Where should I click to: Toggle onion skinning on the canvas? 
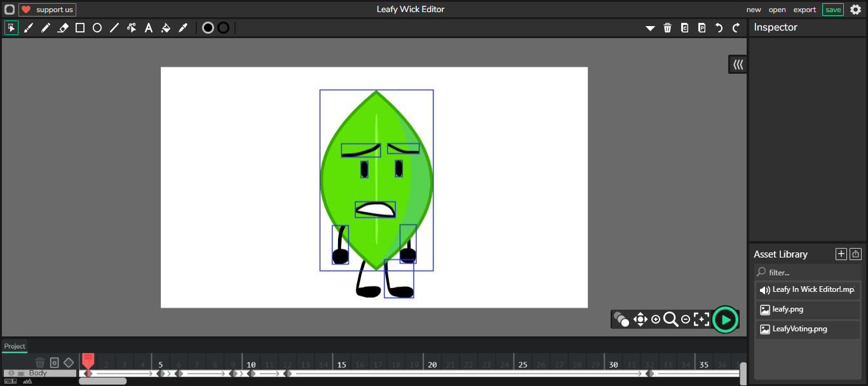pos(621,319)
